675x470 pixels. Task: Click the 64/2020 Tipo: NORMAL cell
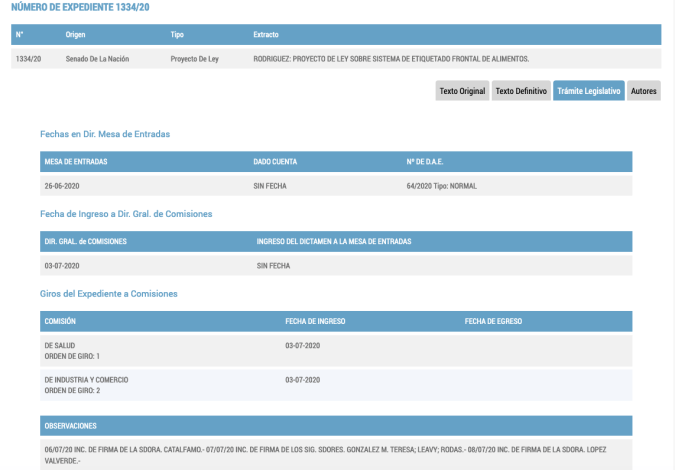tap(443, 185)
